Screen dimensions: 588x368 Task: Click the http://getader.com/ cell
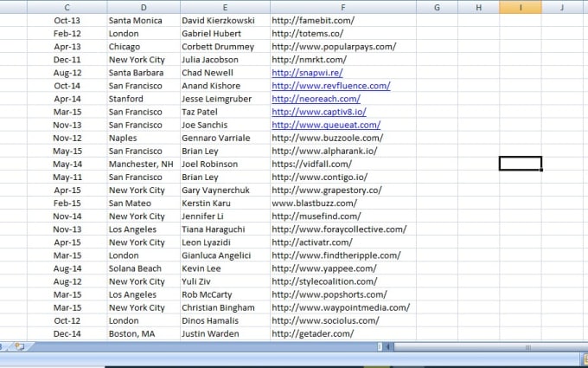pyautogui.click(x=343, y=334)
